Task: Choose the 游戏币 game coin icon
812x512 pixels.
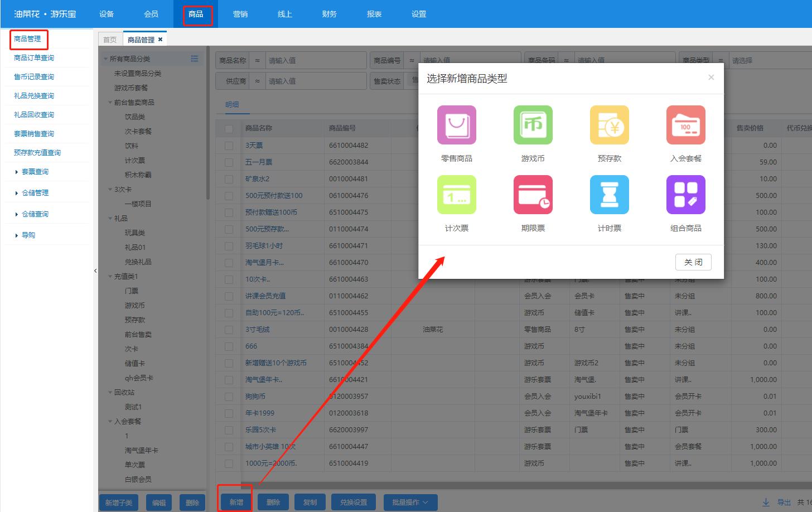Action: pos(533,125)
